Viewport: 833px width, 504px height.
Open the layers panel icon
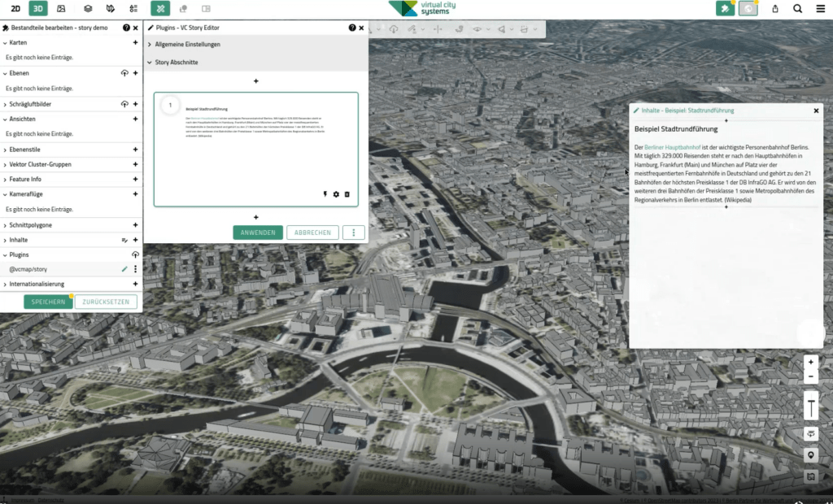pyautogui.click(x=88, y=8)
